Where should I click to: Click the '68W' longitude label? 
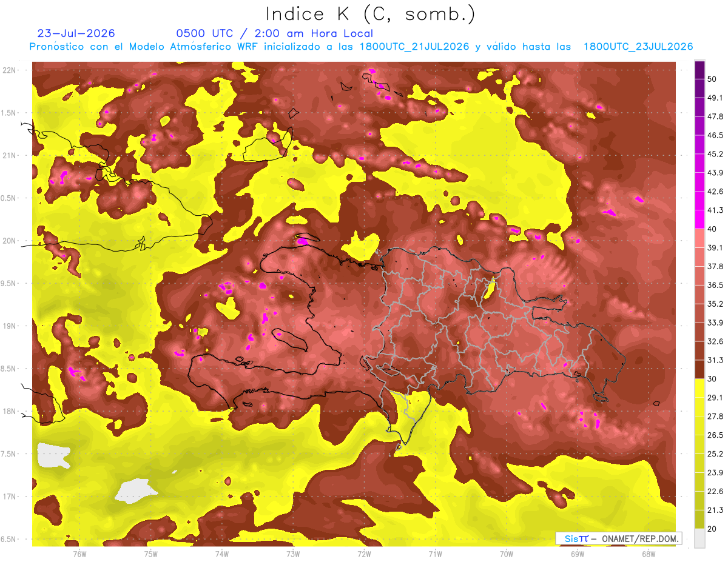pyautogui.click(x=649, y=554)
